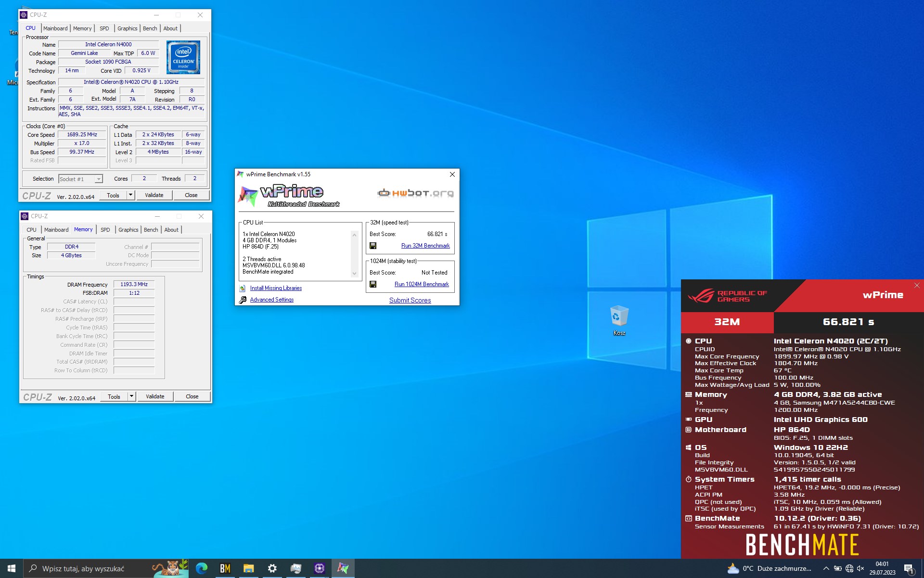Click Close button in bottom CPU-Z window

click(192, 396)
